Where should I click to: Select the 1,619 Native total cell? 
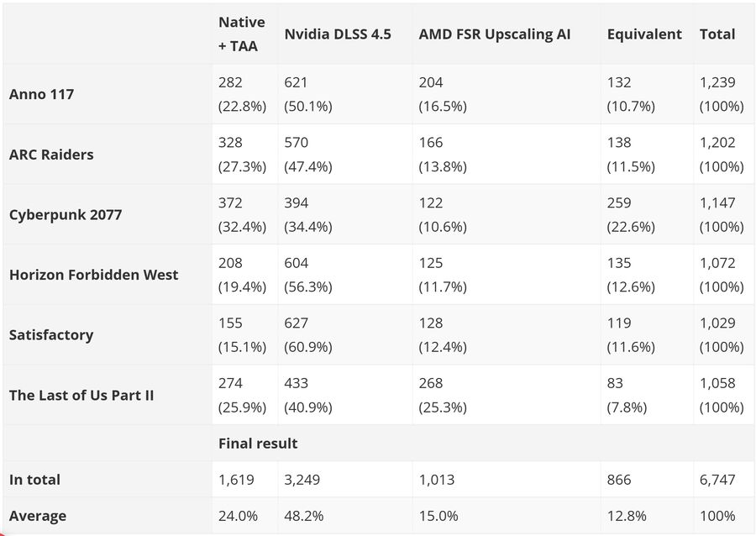[x=236, y=480]
